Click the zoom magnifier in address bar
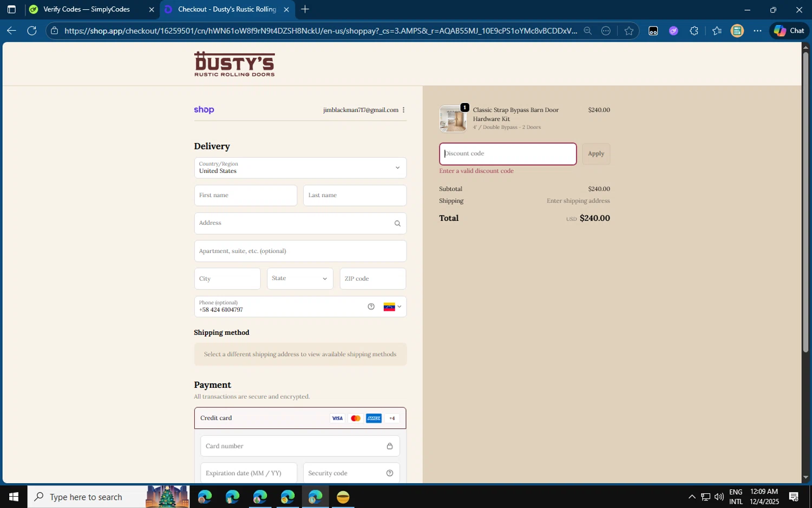 pos(587,31)
